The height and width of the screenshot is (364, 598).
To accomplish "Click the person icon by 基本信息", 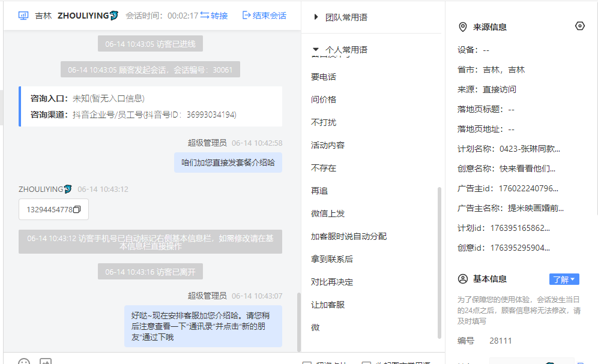I will (463, 279).
